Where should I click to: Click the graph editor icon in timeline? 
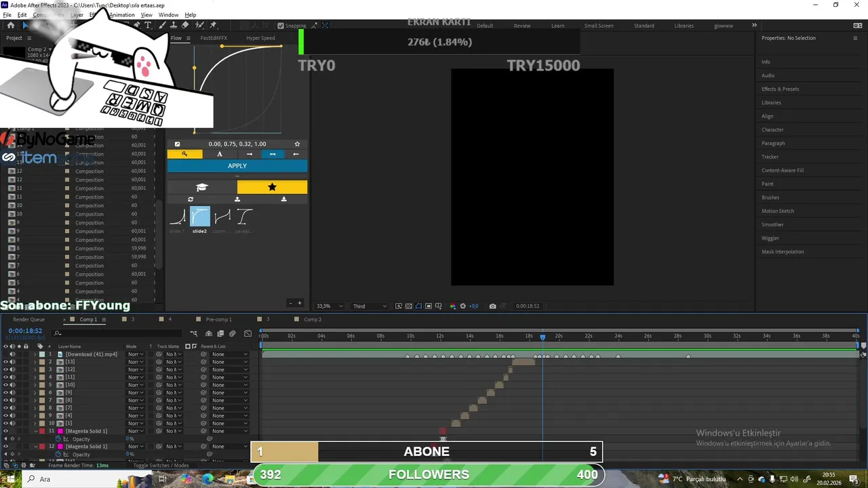(248, 333)
